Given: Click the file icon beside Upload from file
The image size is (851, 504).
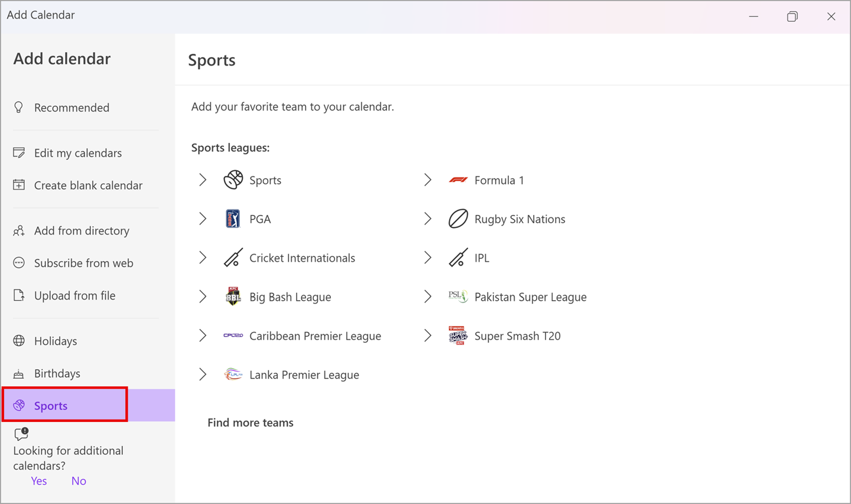Looking at the screenshot, I should (19, 295).
